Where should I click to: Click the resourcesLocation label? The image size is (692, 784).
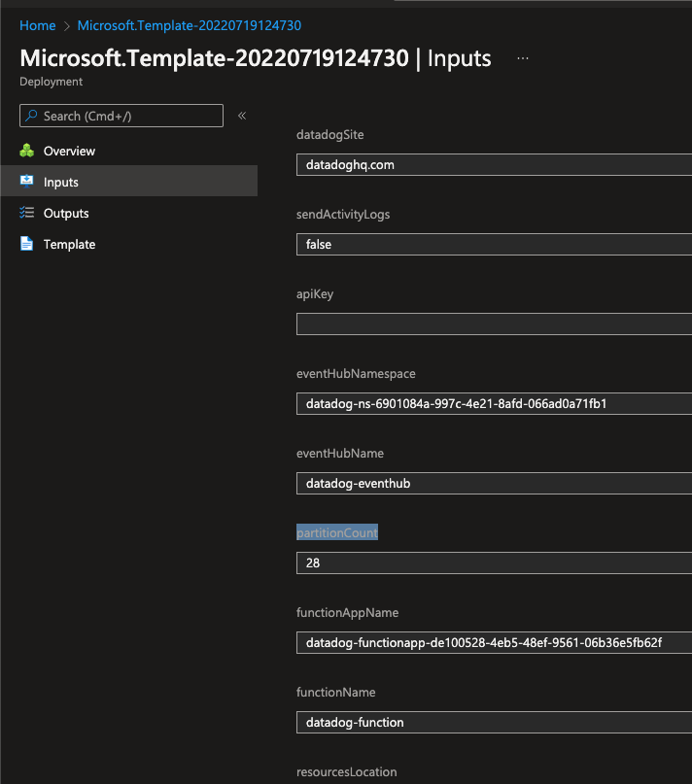point(347,771)
